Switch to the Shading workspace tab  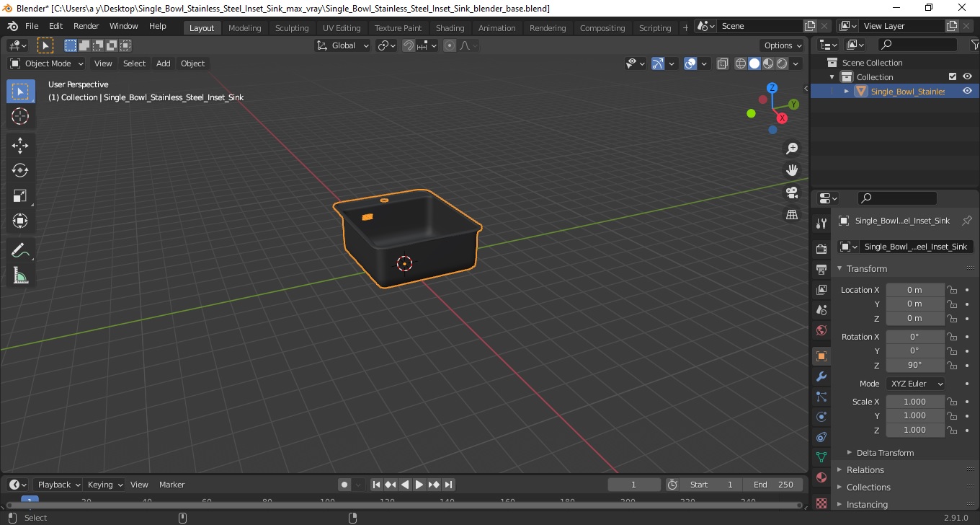[450, 27]
